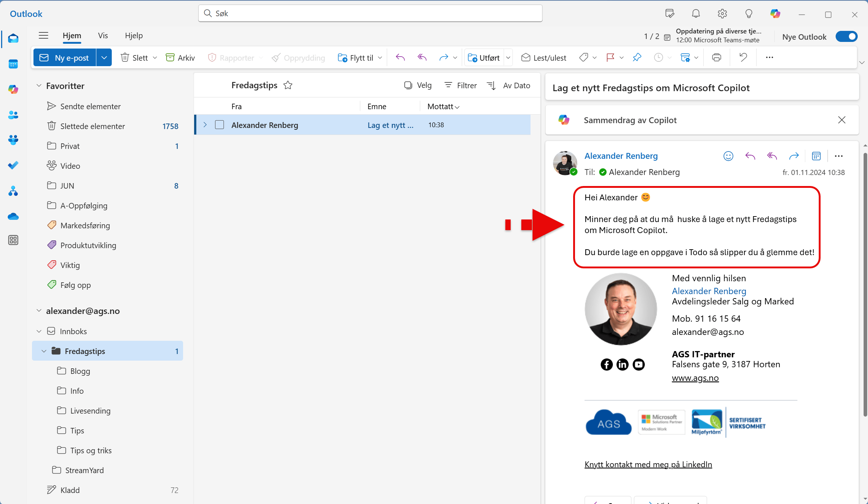This screenshot has width=868, height=504.
Task: Click the Filtrer button
Action: (460, 85)
